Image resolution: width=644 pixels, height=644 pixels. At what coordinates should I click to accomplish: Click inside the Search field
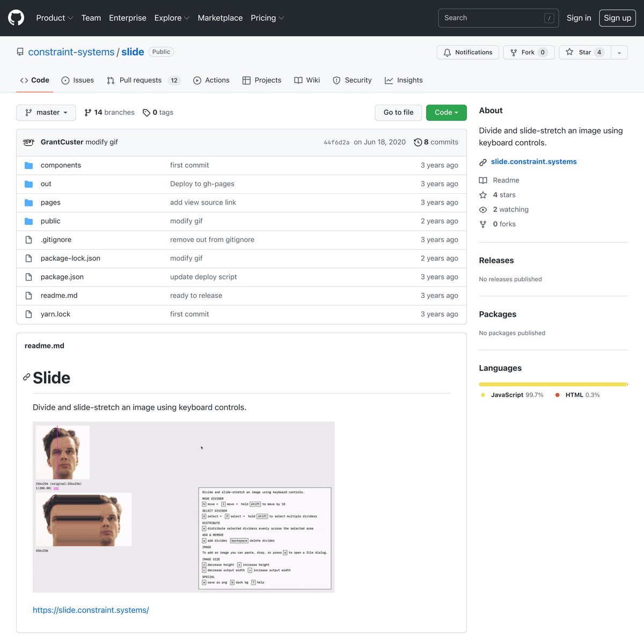pos(494,18)
